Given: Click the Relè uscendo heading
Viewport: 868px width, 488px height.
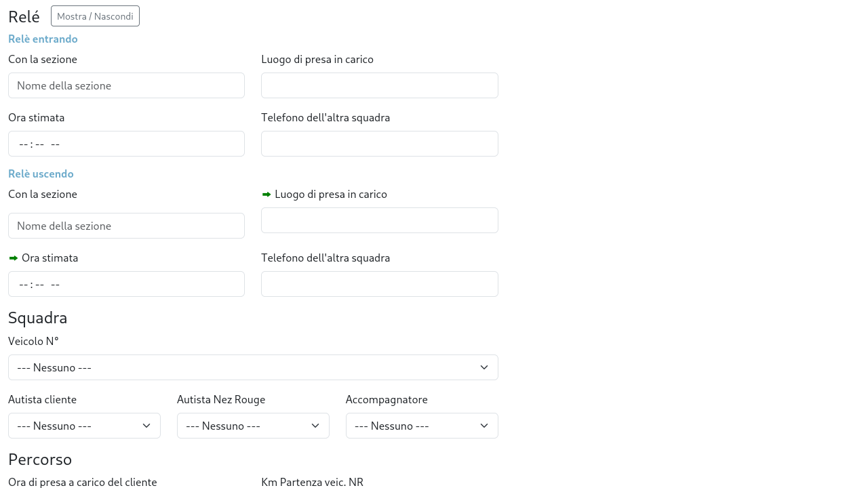Looking at the screenshot, I should click(41, 174).
